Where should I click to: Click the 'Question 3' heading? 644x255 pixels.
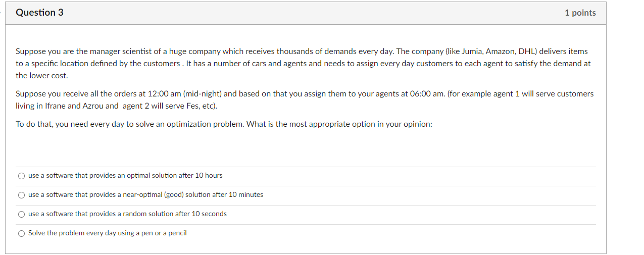(39, 13)
